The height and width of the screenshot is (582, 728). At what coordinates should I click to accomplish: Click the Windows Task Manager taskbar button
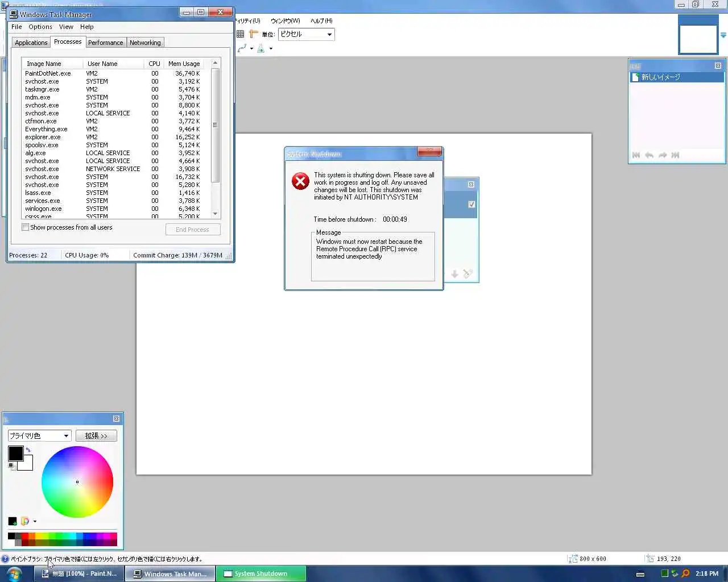coord(170,573)
